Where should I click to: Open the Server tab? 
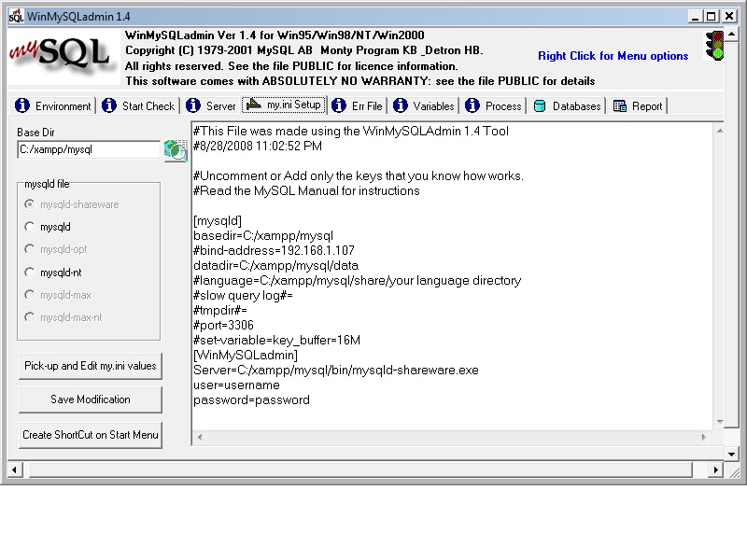click(211, 105)
